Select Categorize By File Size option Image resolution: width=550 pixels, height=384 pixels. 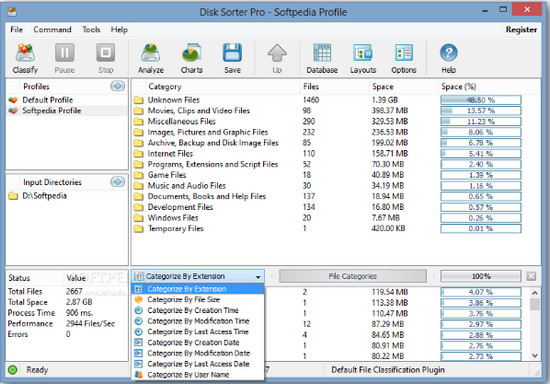coord(198,299)
